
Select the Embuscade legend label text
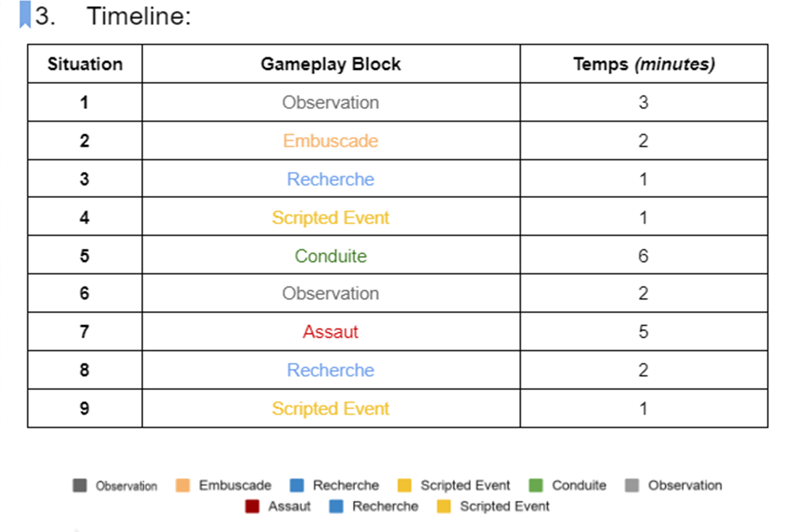pos(235,485)
